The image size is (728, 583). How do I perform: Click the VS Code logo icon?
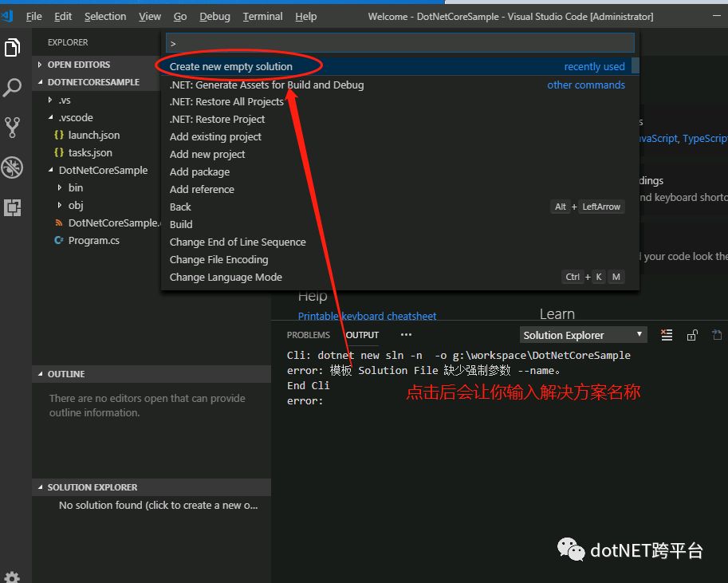point(7,16)
